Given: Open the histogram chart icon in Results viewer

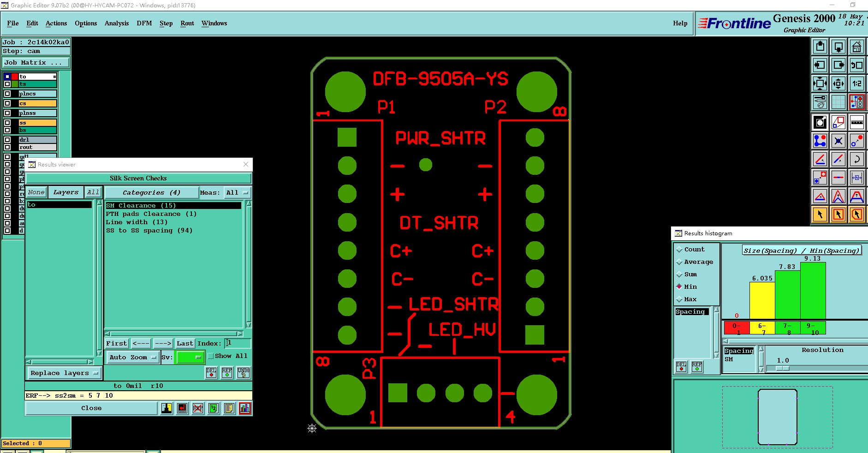Looking at the screenshot, I should tap(245, 408).
